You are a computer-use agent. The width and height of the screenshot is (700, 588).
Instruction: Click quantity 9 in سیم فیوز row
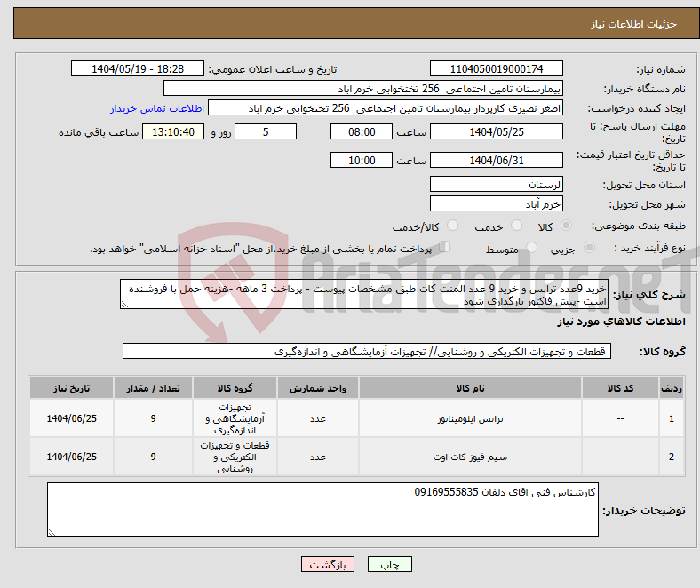153,457
